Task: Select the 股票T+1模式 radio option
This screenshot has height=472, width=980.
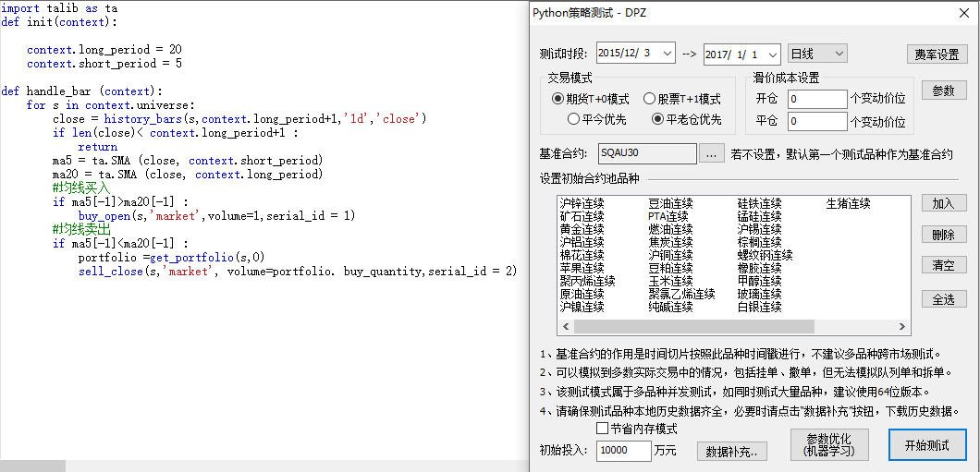Action: [x=650, y=99]
